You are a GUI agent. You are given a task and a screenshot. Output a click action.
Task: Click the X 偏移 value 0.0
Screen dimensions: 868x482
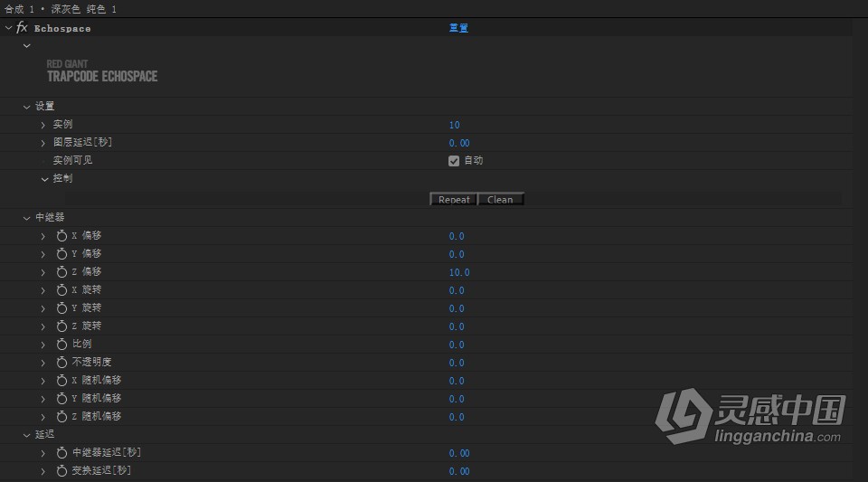(x=456, y=236)
